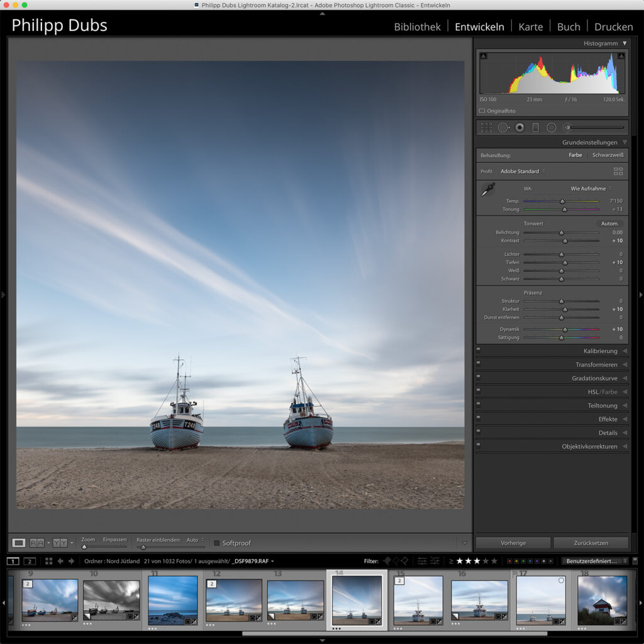
Task: Open the Wie Aufnahme white balance dropdown
Action: pos(591,189)
